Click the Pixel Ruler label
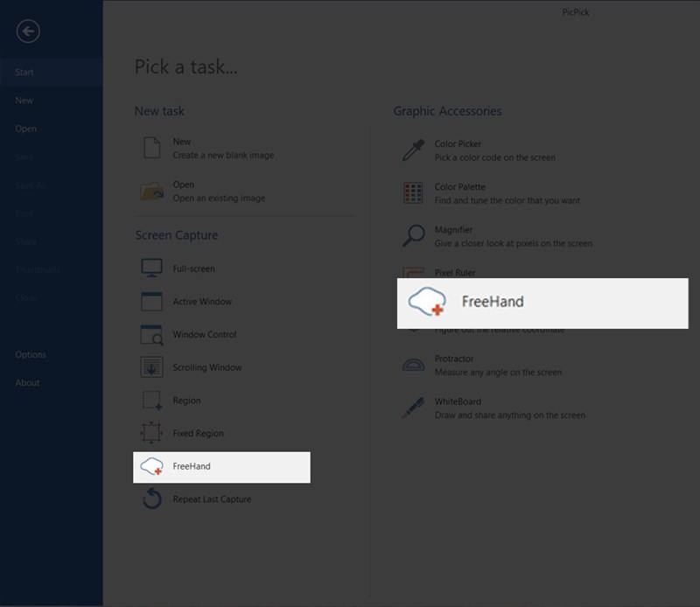This screenshot has width=700, height=607. pyautogui.click(x=455, y=272)
